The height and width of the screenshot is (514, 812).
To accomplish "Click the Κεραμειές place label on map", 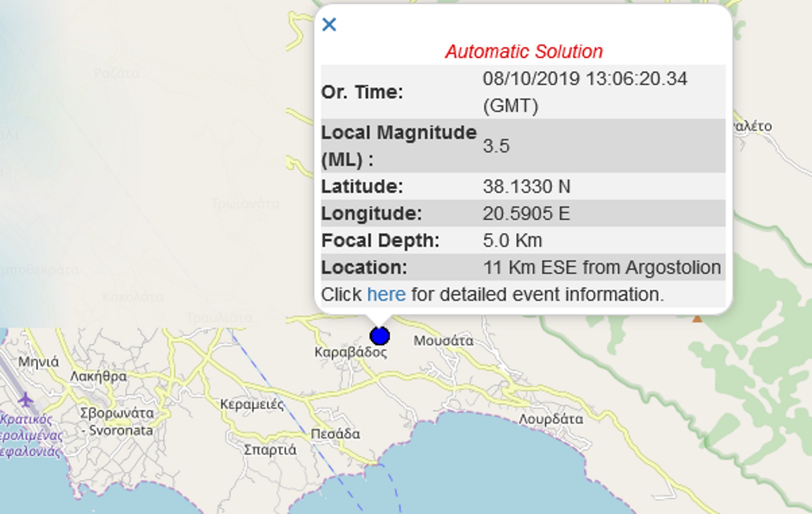I will pyautogui.click(x=252, y=404).
